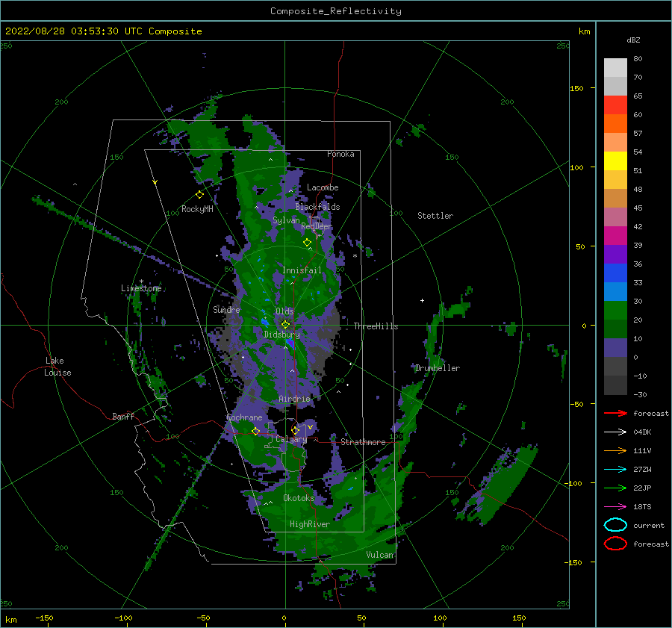Click the white plus marker west of Drumheller

[422, 300]
